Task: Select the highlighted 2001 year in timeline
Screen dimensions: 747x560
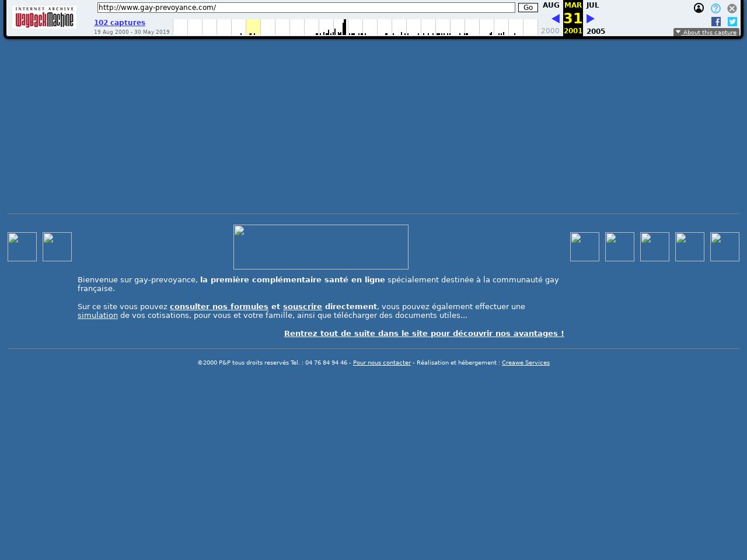Action: [253, 27]
